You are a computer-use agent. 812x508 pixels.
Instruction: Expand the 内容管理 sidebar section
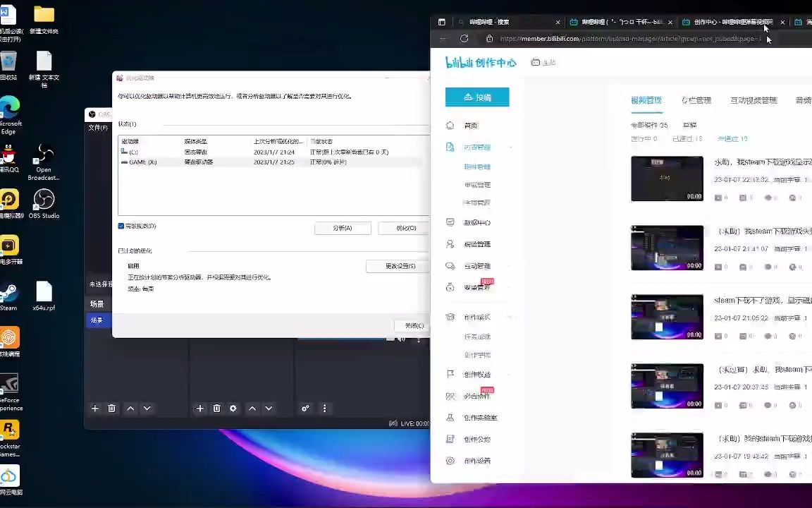click(x=476, y=147)
